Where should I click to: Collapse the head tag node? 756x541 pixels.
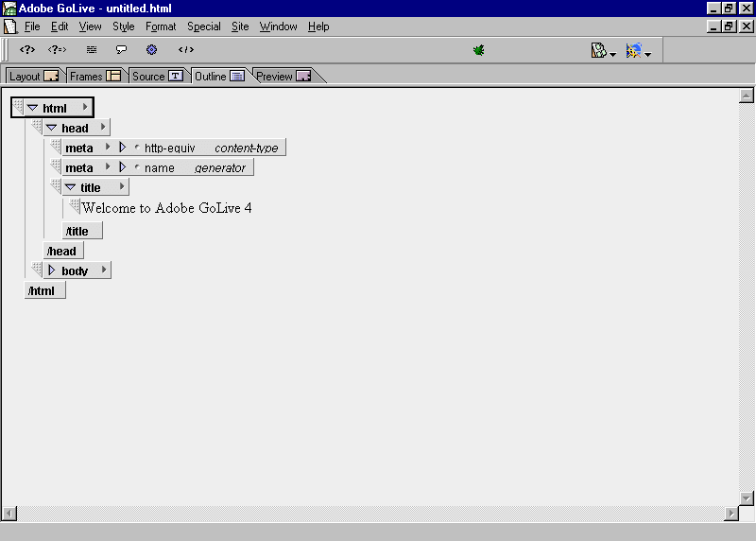(51, 128)
